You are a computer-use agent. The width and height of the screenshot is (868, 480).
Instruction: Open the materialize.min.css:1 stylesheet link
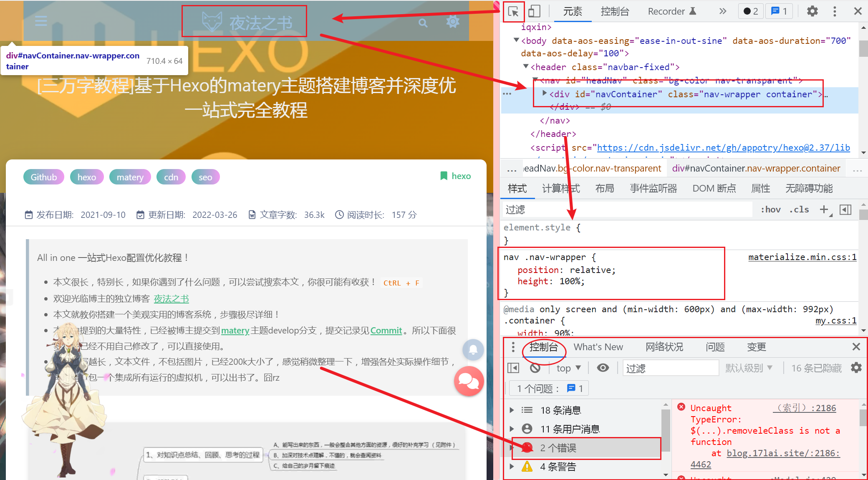802,257
